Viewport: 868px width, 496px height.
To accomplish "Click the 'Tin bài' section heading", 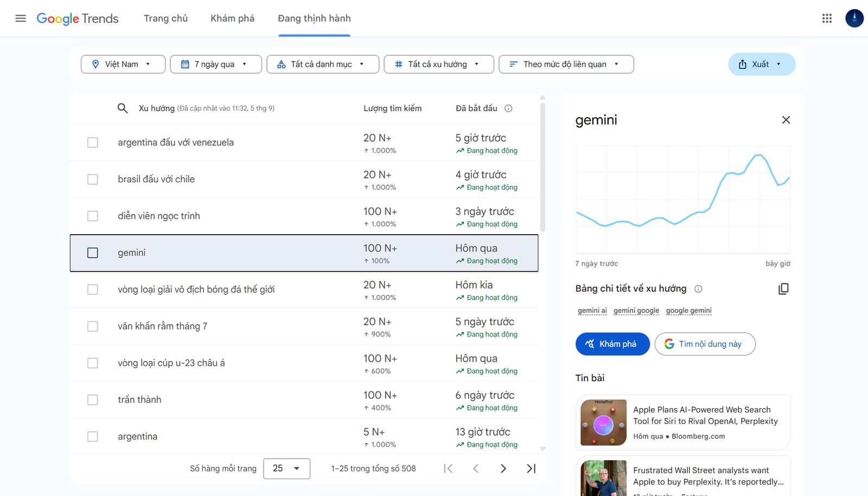I will point(590,378).
